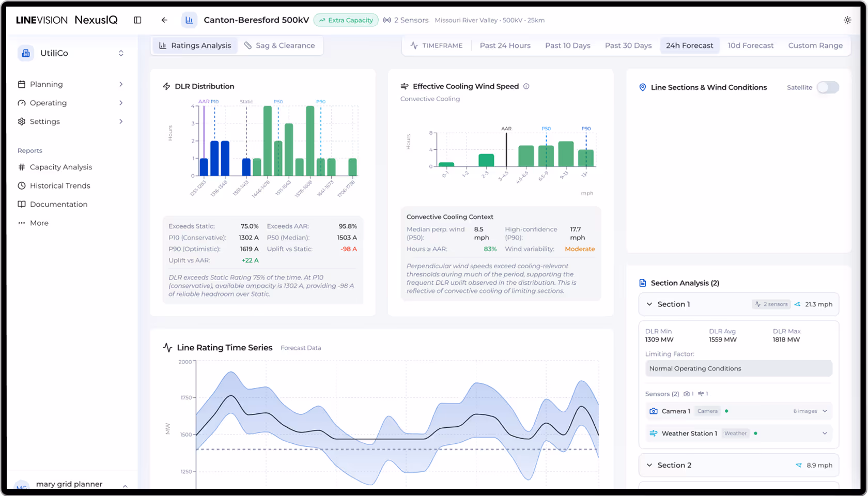
Task: Click the 2 sensors badge in Section 1
Action: [x=771, y=304]
